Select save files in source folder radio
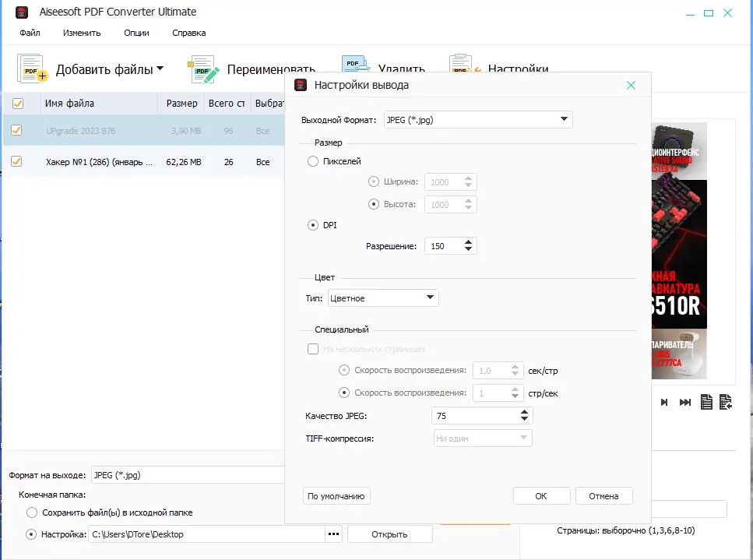Screen dimensions: 753x560 (32, 512)
